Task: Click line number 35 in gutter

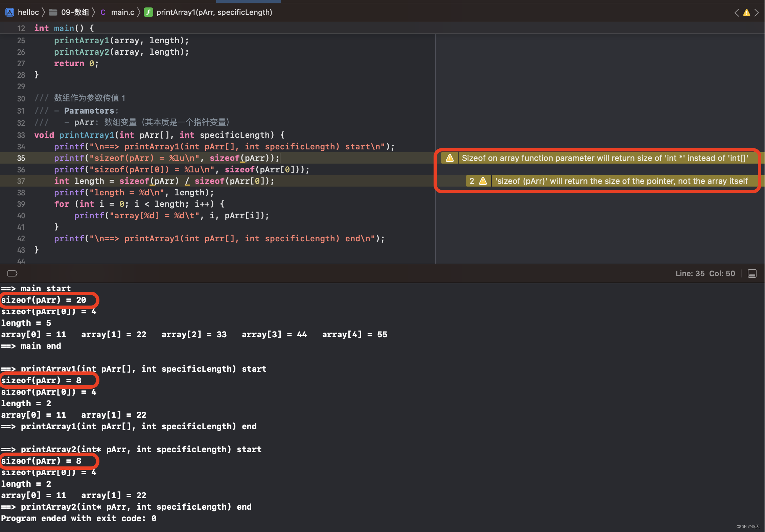Action: click(21, 158)
